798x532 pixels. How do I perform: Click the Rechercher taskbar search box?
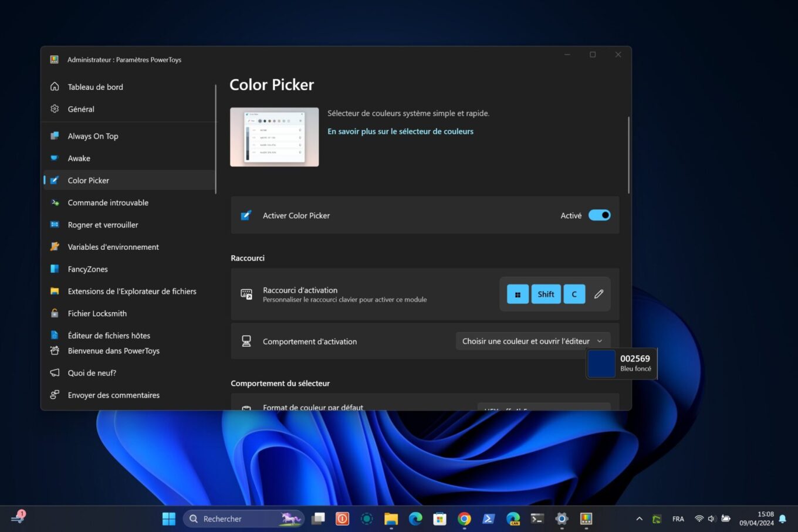244,519
